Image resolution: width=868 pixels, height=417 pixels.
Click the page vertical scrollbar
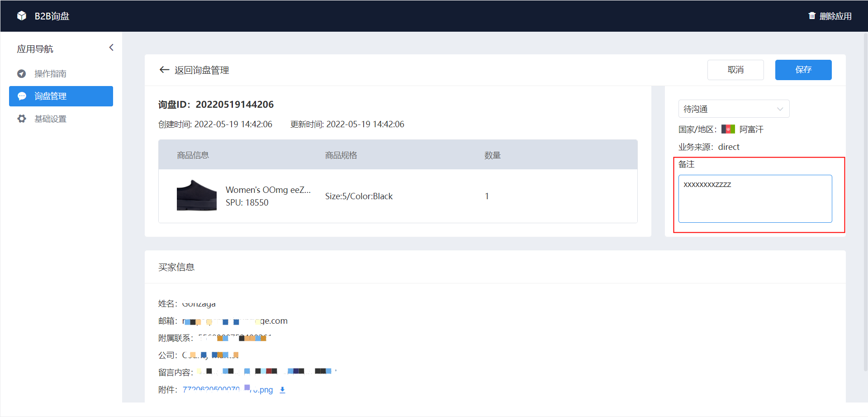point(865,201)
